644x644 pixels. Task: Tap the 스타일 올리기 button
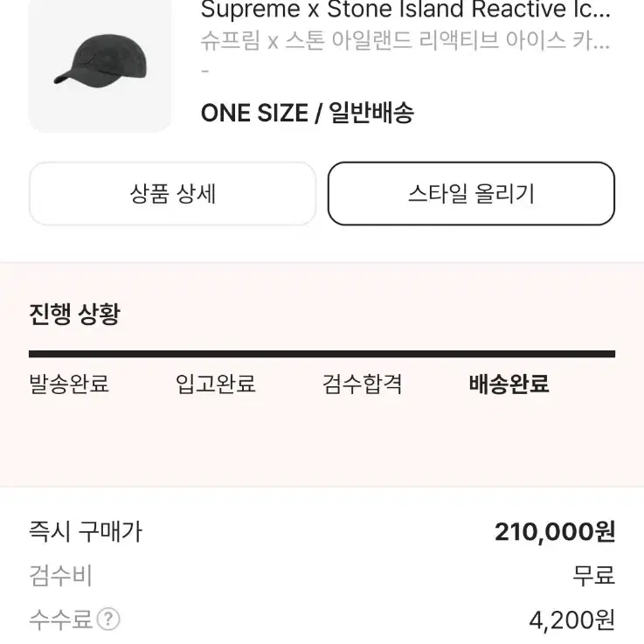point(471,193)
